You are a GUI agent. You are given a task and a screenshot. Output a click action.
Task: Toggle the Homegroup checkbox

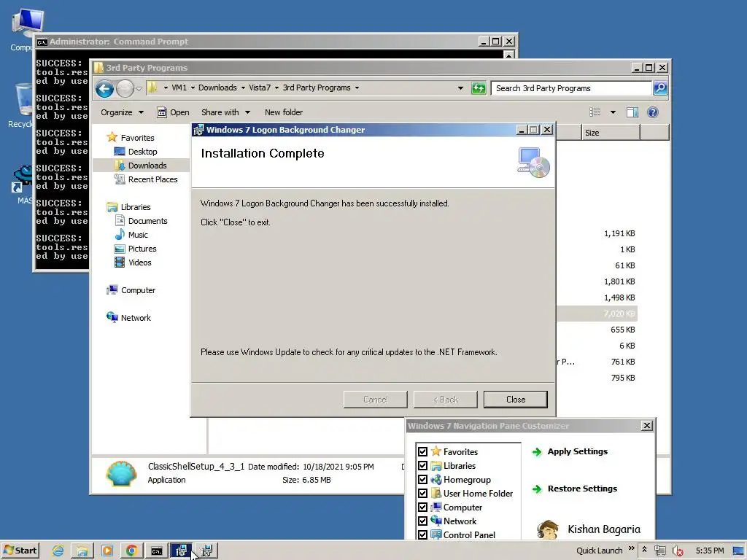[x=422, y=479]
